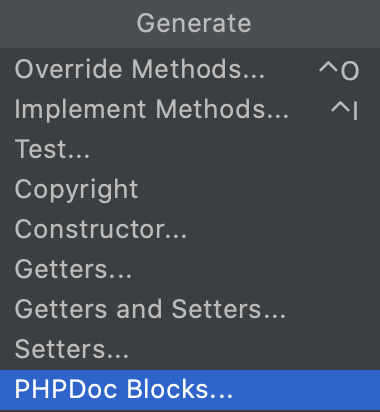Create a test using the Test... entry
Viewport: 380px width, 412px height.
tap(190, 150)
